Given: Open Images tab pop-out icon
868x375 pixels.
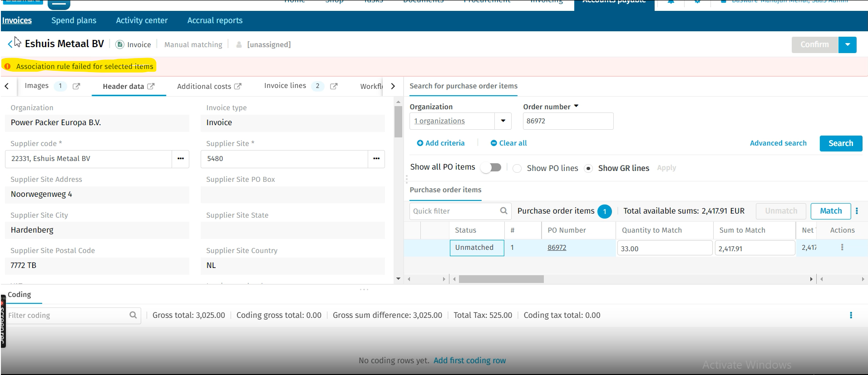Looking at the screenshot, I should (x=76, y=86).
